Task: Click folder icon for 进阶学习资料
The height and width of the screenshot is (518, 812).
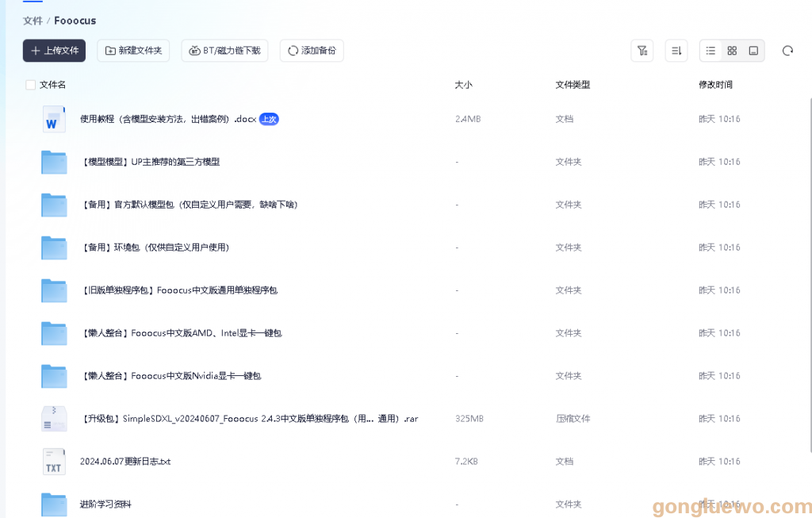Action: pos(54,505)
